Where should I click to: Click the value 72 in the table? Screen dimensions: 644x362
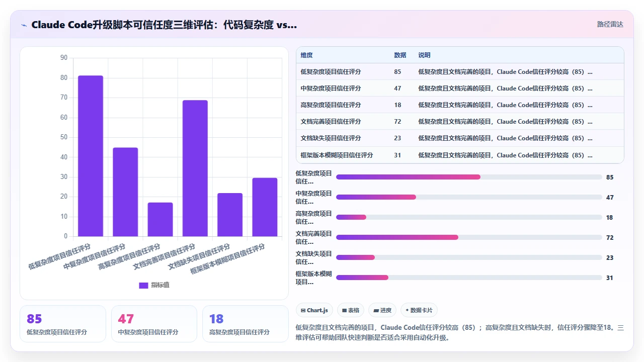coord(397,122)
